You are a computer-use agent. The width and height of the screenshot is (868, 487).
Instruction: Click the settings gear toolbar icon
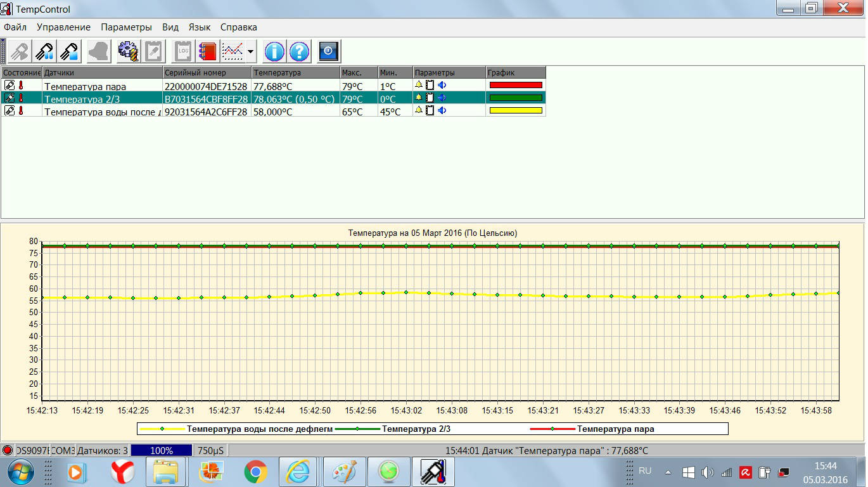coord(129,51)
